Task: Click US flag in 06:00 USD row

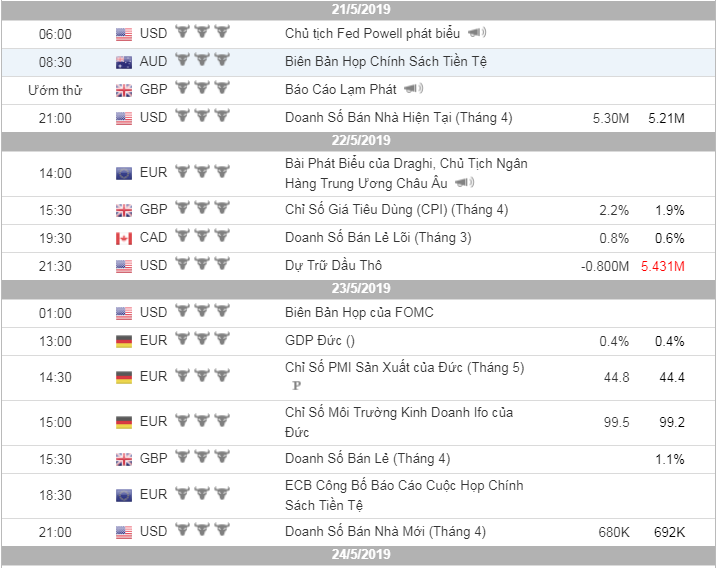Action: (124, 33)
